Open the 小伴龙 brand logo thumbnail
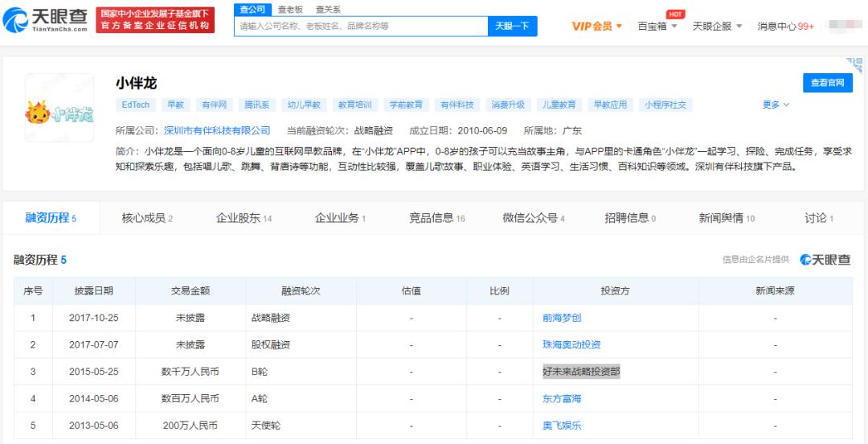The image size is (868, 444). point(59,108)
